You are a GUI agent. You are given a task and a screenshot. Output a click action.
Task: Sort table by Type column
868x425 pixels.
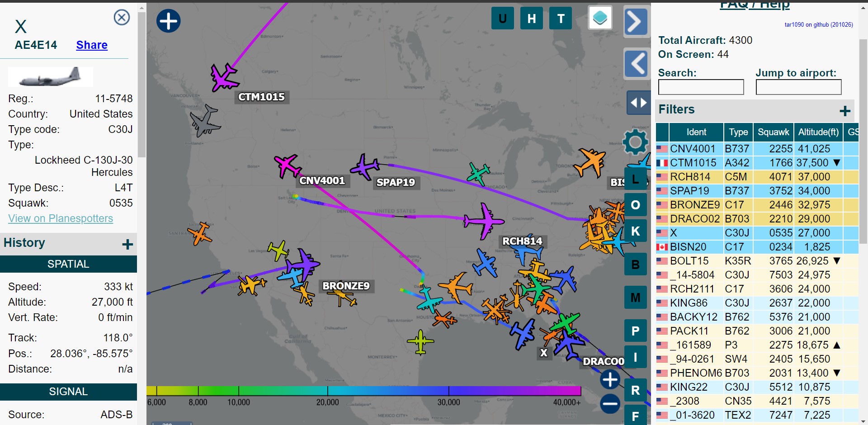tap(738, 132)
